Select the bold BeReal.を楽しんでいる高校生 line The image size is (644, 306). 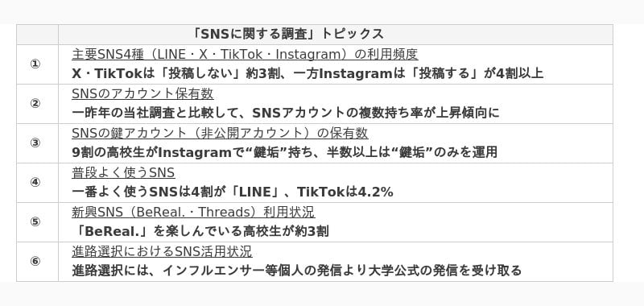200,231
